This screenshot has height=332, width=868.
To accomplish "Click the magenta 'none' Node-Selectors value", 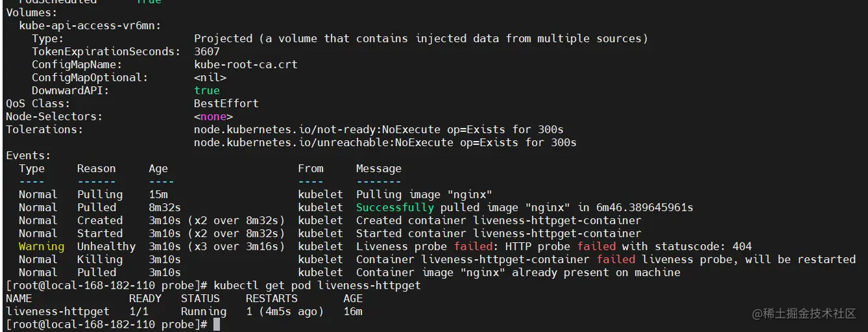I will tap(213, 116).
